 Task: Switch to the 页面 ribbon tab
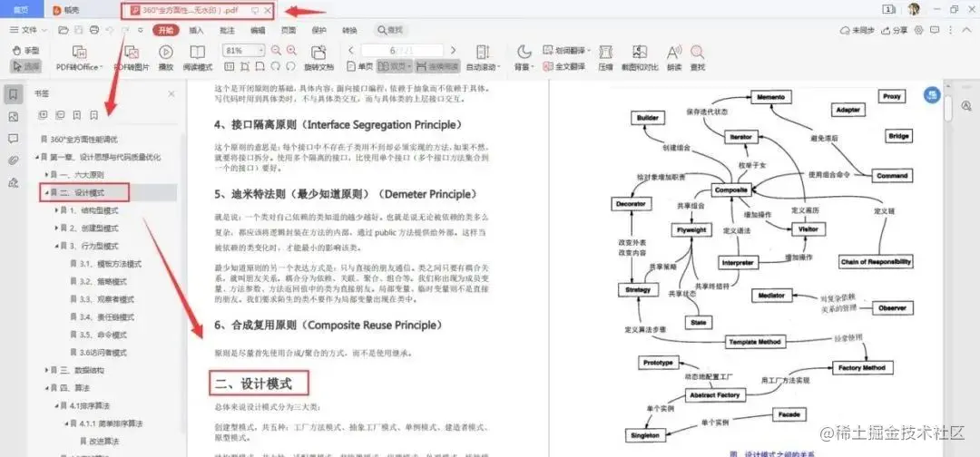coord(289,30)
